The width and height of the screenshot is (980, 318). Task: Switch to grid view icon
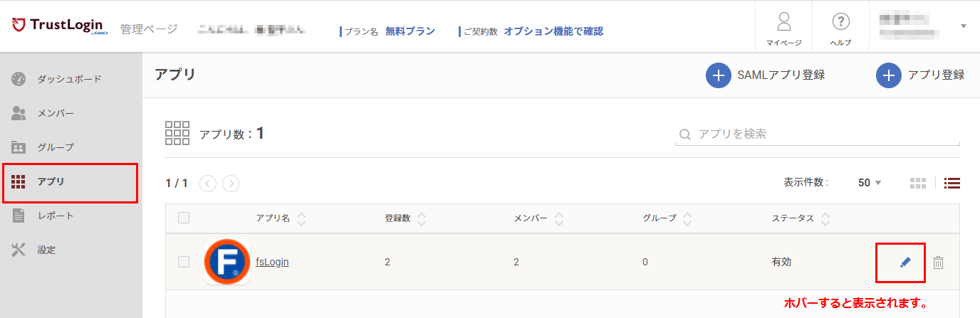(x=918, y=183)
